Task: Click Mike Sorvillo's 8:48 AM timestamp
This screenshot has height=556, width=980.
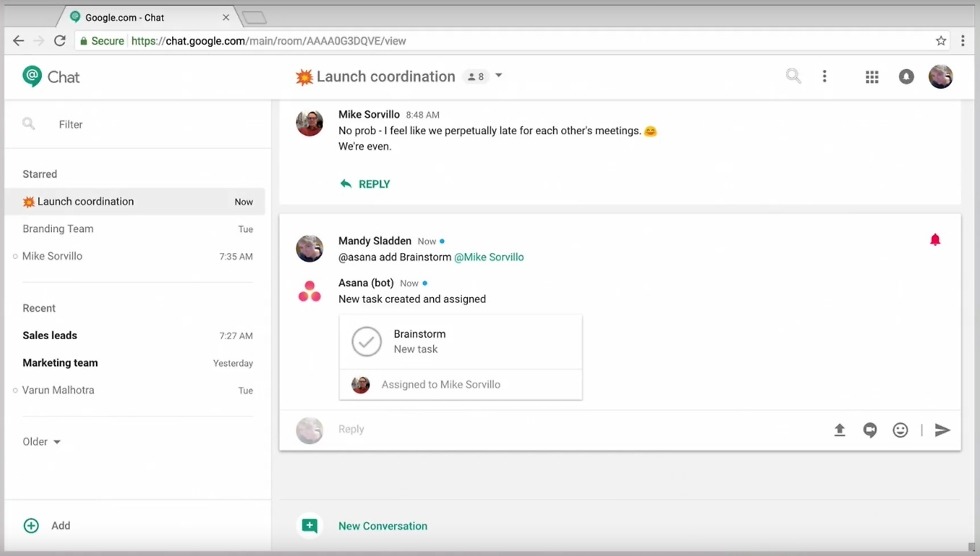Action: pos(422,115)
